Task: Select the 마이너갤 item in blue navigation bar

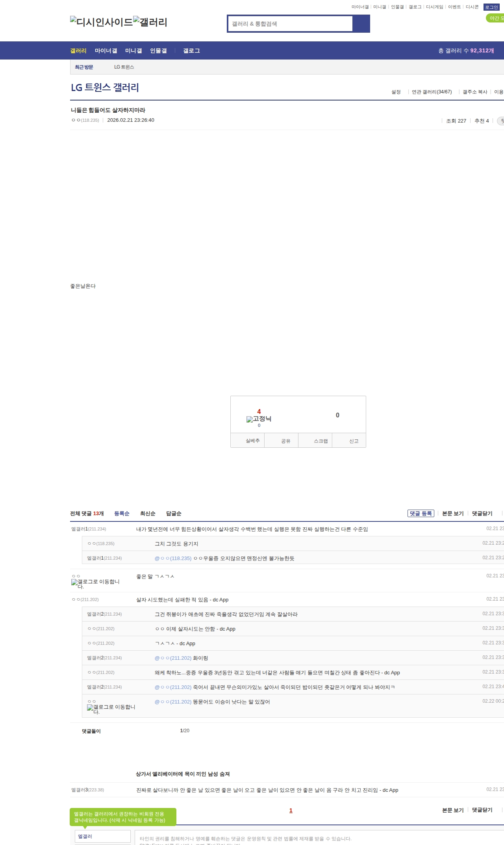Action: 106,51
